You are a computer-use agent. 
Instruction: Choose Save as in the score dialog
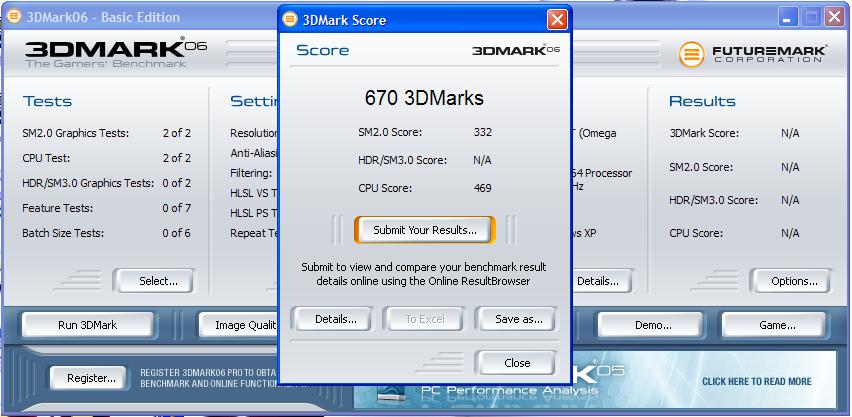(x=518, y=319)
